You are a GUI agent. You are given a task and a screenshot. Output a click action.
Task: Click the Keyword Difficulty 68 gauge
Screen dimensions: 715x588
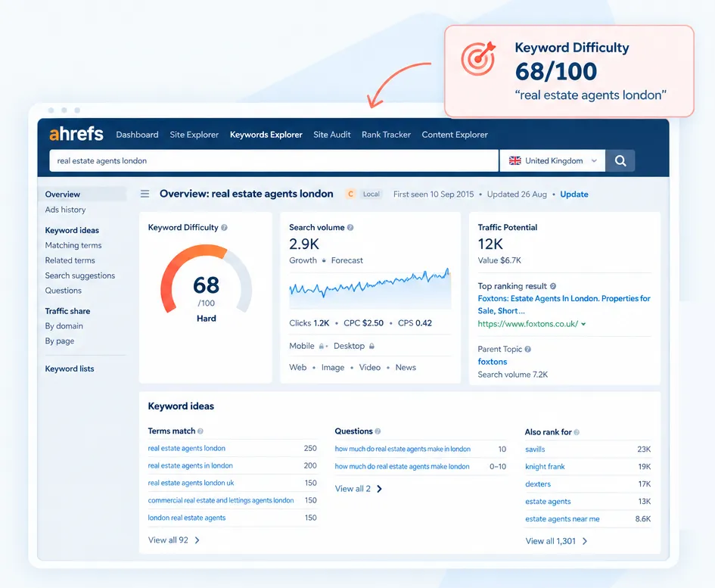pyautogui.click(x=206, y=280)
